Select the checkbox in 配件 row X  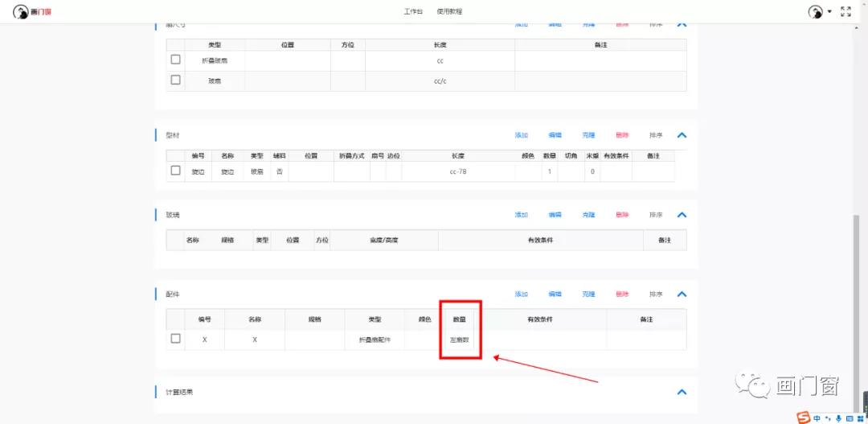[175, 339]
